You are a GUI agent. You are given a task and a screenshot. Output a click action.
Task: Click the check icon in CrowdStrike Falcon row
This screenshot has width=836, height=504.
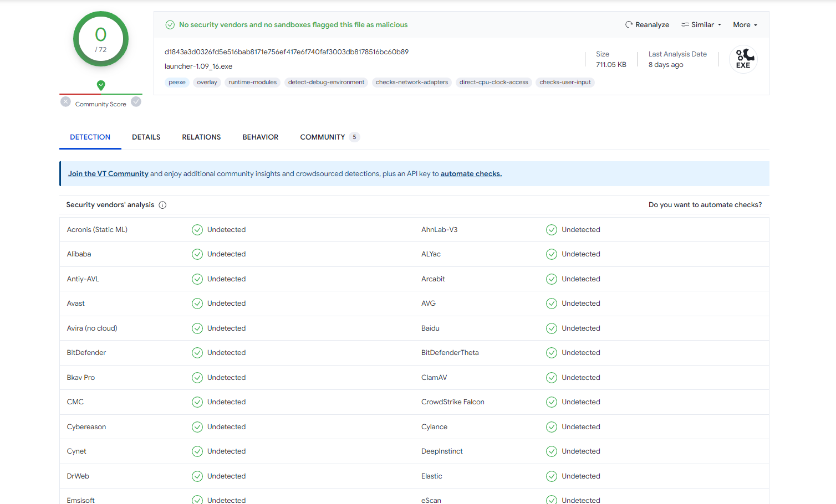click(552, 402)
